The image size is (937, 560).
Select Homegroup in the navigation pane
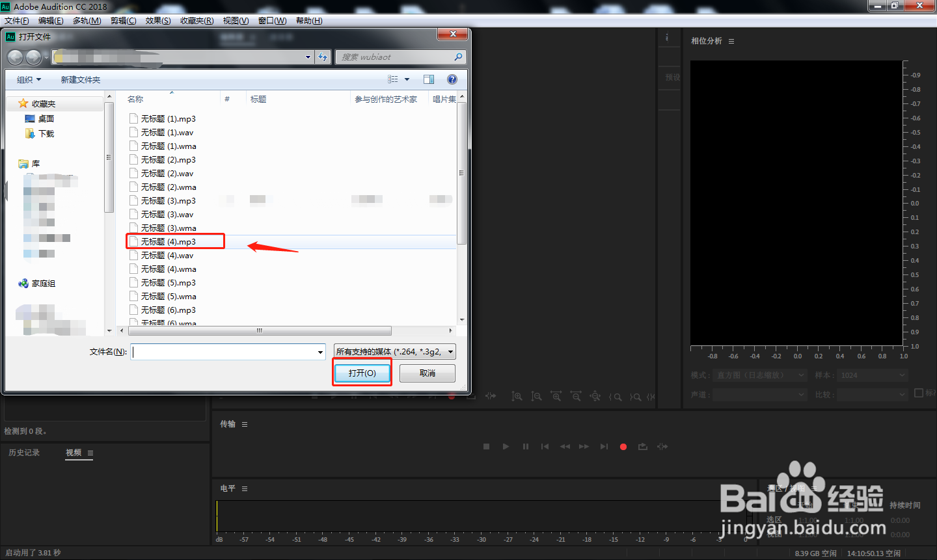coord(37,284)
